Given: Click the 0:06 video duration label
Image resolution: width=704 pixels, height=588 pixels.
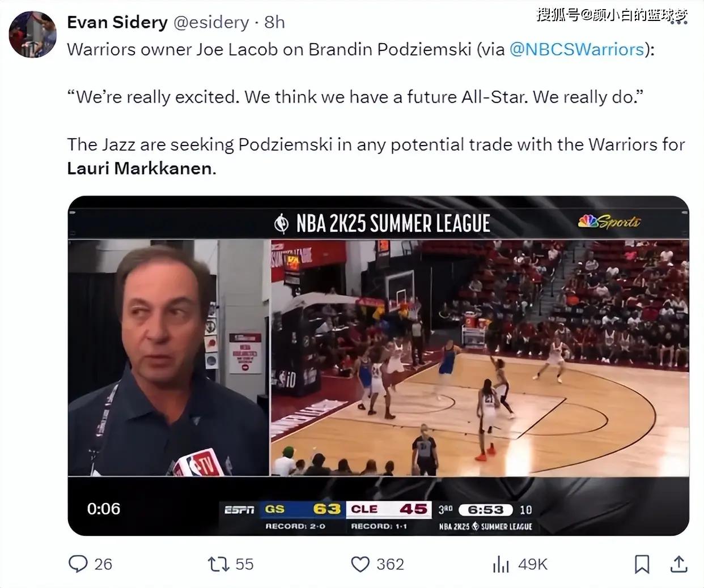Looking at the screenshot, I should tap(104, 509).
